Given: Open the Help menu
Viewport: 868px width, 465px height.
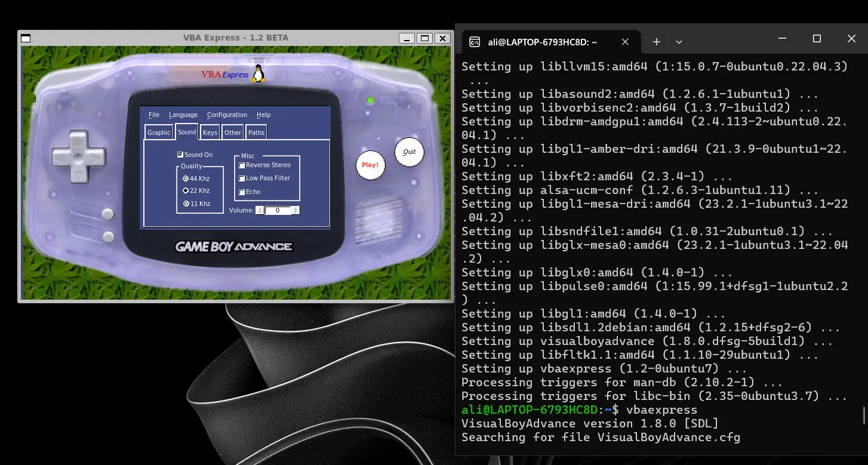Looking at the screenshot, I should 263,115.
